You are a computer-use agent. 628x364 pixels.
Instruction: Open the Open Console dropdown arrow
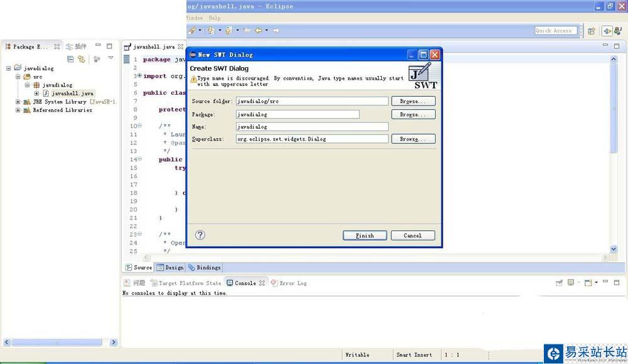point(597,282)
